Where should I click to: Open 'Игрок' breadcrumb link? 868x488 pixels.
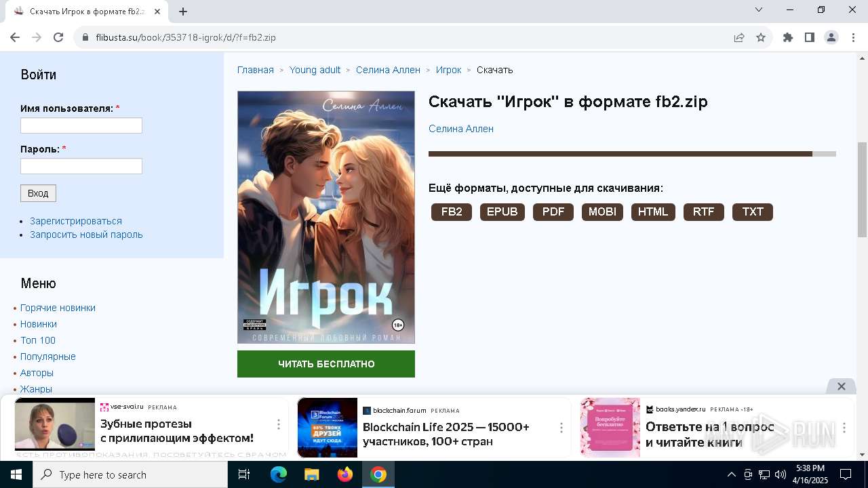pyautogui.click(x=448, y=70)
